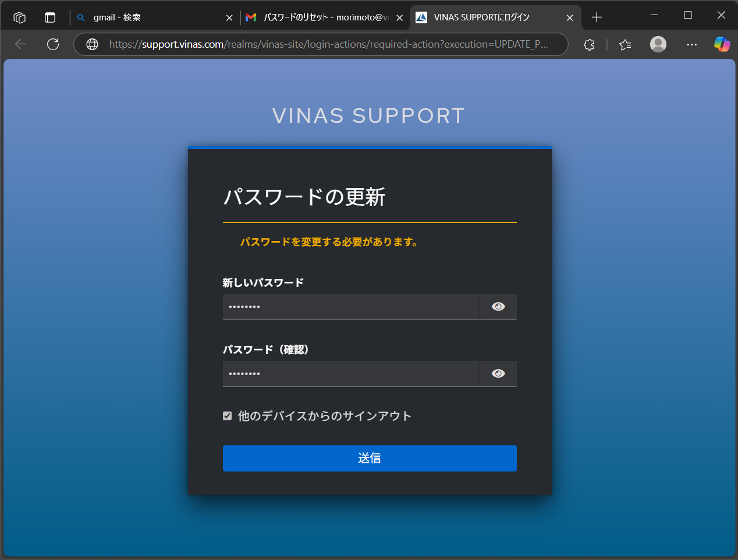Screen dimensions: 738x560
Task: Reveal the confirmation password characters
Action: coord(498,374)
